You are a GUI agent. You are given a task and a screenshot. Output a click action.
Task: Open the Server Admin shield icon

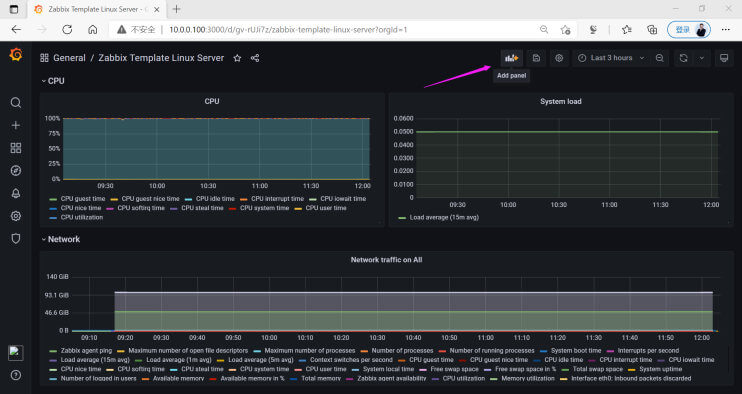tap(16, 238)
